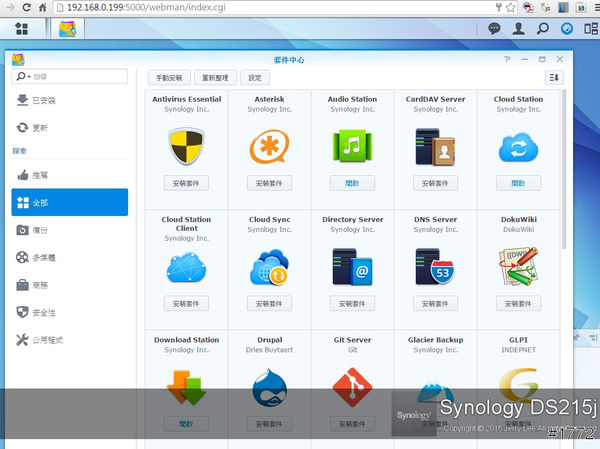Click the Audio Station music icon
Image resolution: width=600 pixels, height=449 pixels.
point(352,146)
